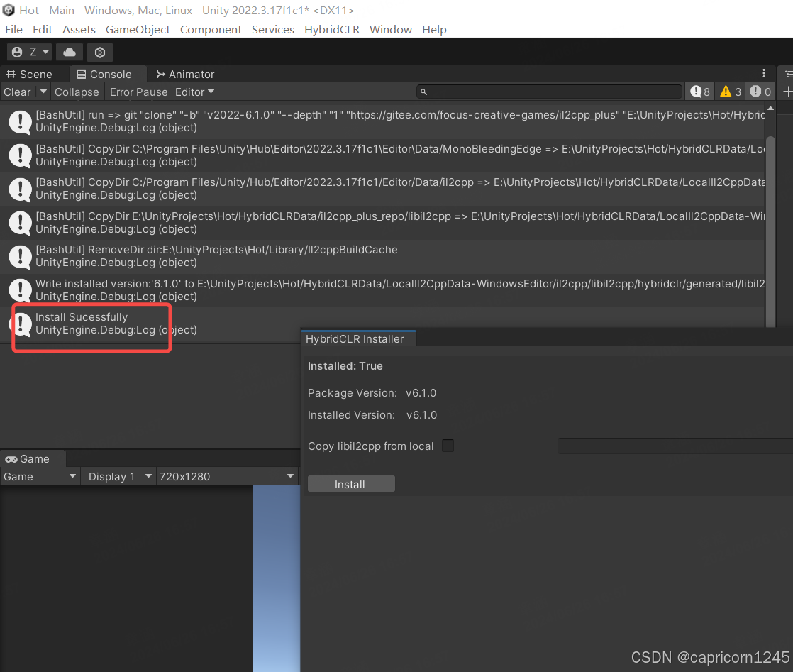Toggle Collapse in the console
Viewport: 793px width, 672px height.
click(77, 92)
